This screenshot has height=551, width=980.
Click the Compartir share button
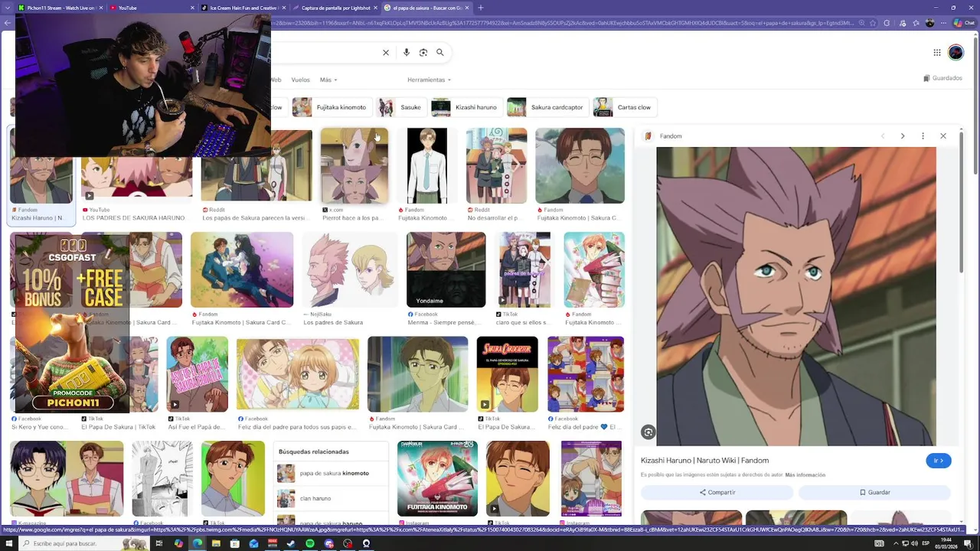click(x=716, y=492)
